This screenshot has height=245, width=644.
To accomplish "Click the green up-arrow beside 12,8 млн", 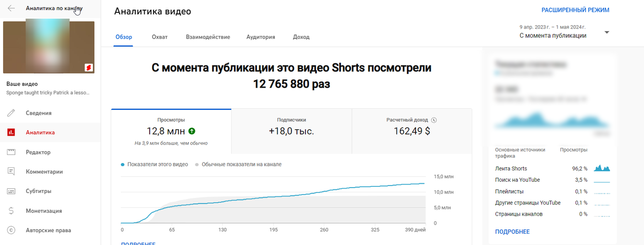I will 192,131.
